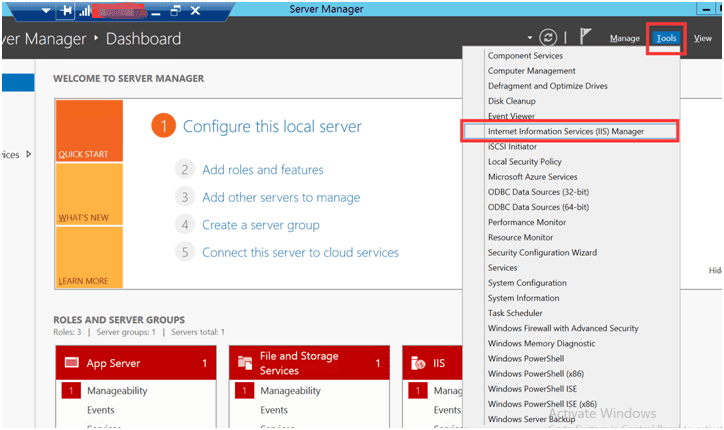Click Add roles and features link

click(x=262, y=170)
